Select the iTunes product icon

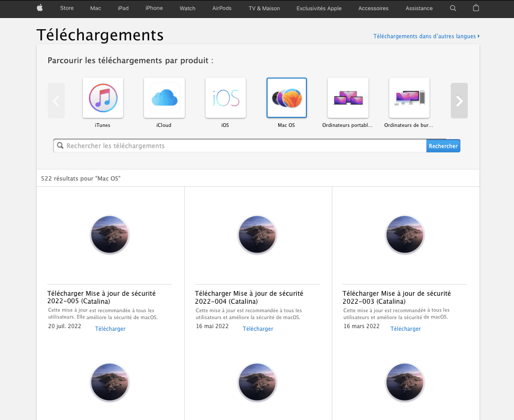[x=103, y=98]
